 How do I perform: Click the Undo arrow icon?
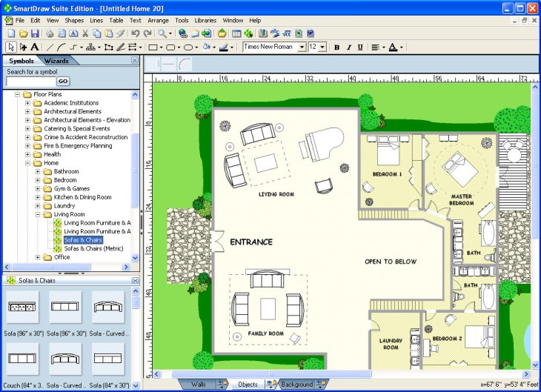[x=135, y=33]
